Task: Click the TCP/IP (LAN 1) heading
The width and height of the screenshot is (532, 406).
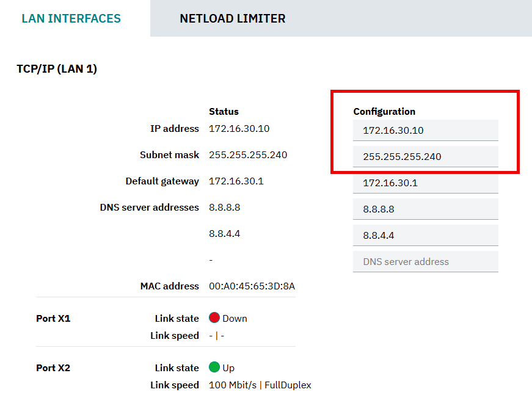Action: 57,69
